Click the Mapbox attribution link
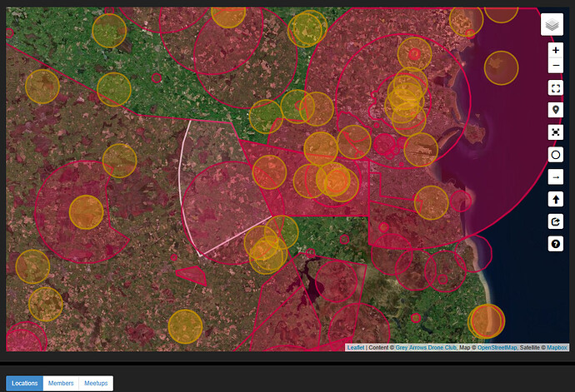 click(x=557, y=347)
